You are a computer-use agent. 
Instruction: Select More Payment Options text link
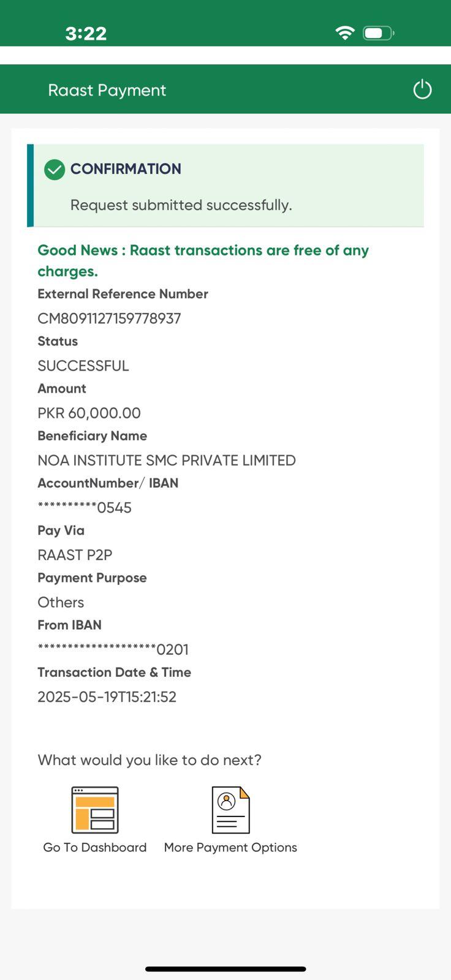point(230,848)
